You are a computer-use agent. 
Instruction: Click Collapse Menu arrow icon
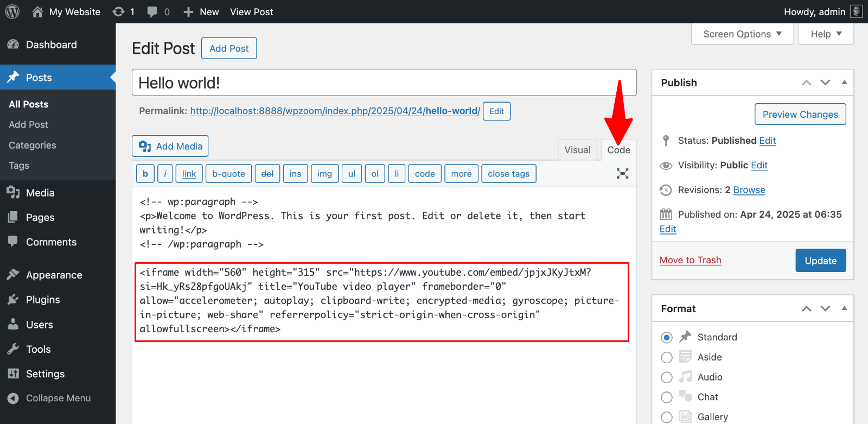click(13, 398)
